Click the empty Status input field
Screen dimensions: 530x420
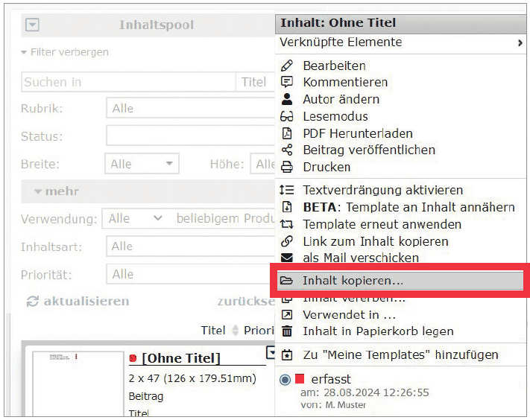pyautogui.click(x=191, y=136)
